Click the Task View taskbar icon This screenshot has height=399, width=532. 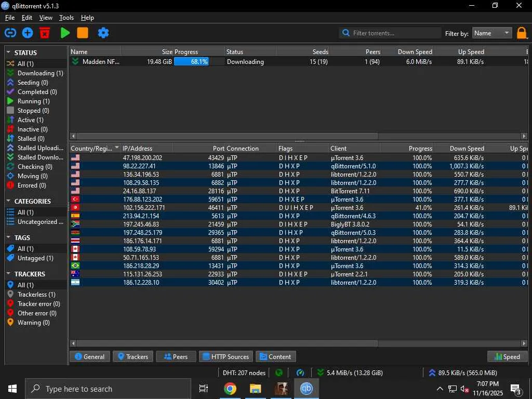coord(204,389)
